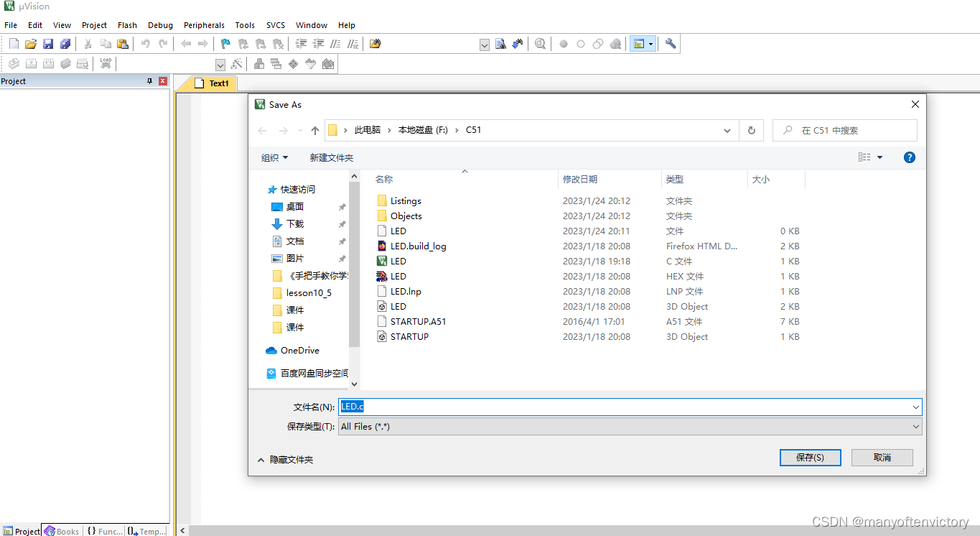Image resolution: width=980 pixels, height=536 pixels.
Task: Click 新建文件夹 to create folder
Action: coord(331,157)
